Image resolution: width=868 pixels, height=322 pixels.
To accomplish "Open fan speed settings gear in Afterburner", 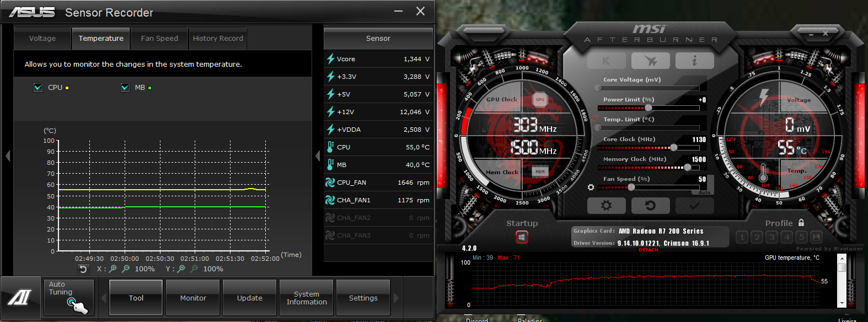I will 591,187.
